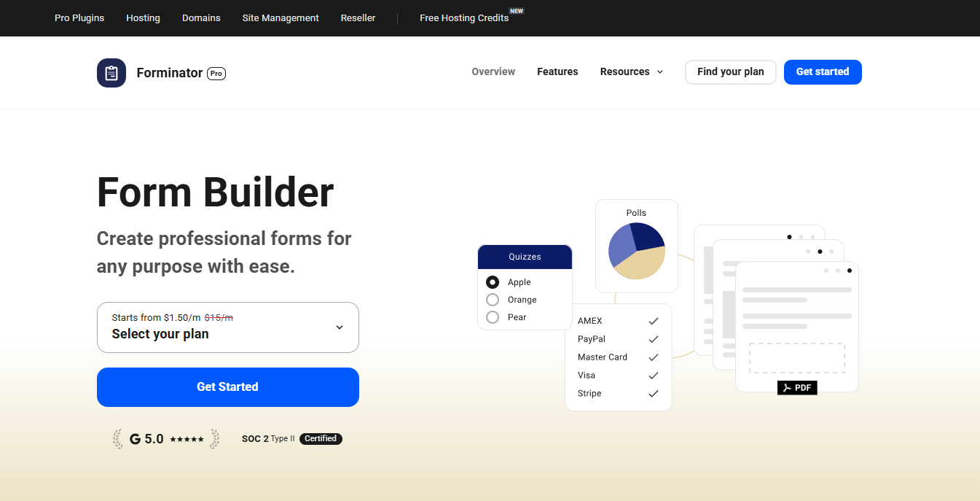Open the Domains menu item
Image resolution: width=980 pixels, height=501 pixels.
point(201,18)
